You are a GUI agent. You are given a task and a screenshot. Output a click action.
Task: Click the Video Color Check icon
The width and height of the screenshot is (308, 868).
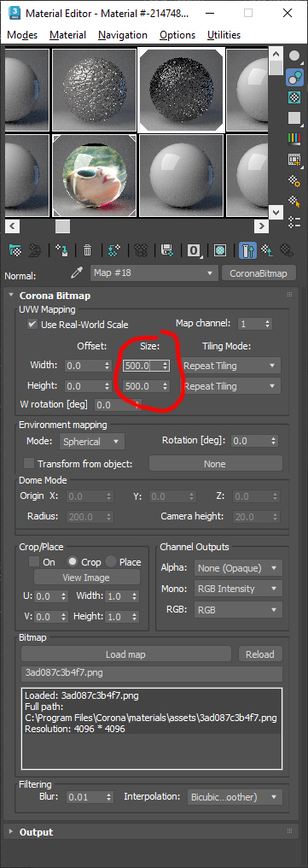click(x=294, y=139)
